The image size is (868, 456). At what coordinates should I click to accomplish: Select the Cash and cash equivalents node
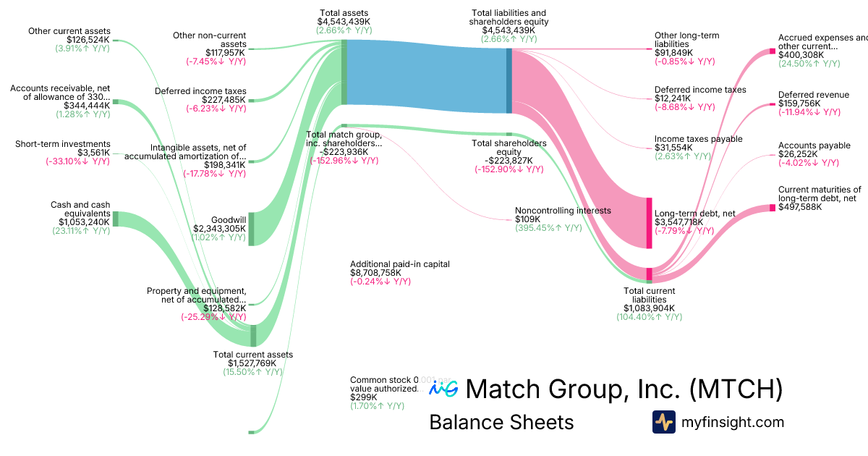(115, 219)
